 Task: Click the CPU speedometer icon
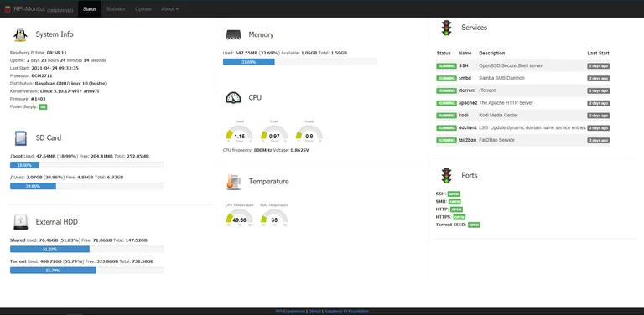click(x=233, y=98)
